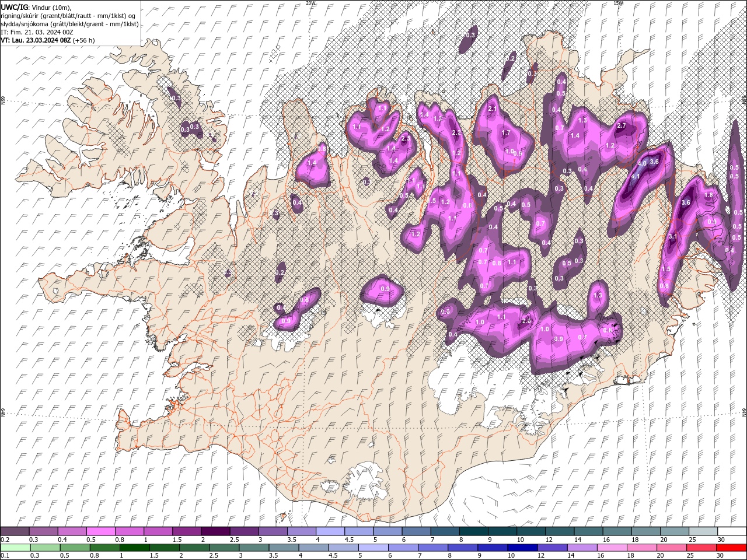
Task: Click the 4.1 snowfall value on the map
Action: (x=636, y=176)
